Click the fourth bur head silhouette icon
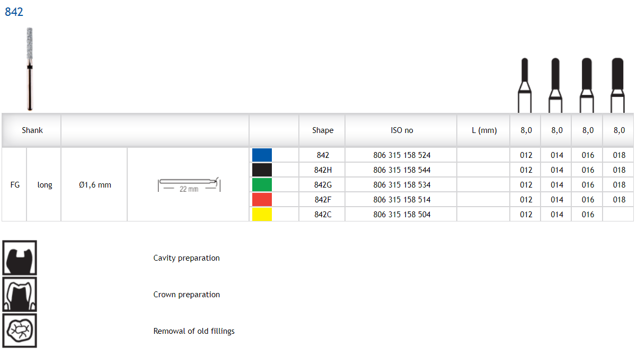 (x=617, y=85)
